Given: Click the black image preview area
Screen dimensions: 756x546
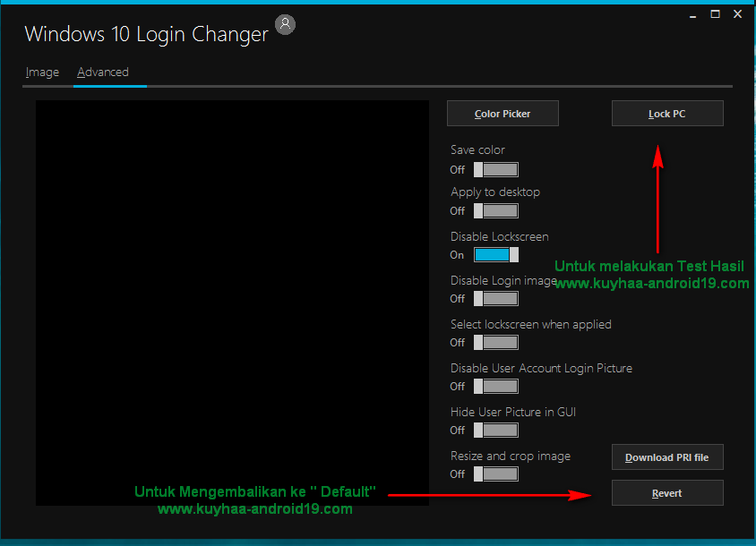Looking at the screenshot, I should click(x=232, y=303).
